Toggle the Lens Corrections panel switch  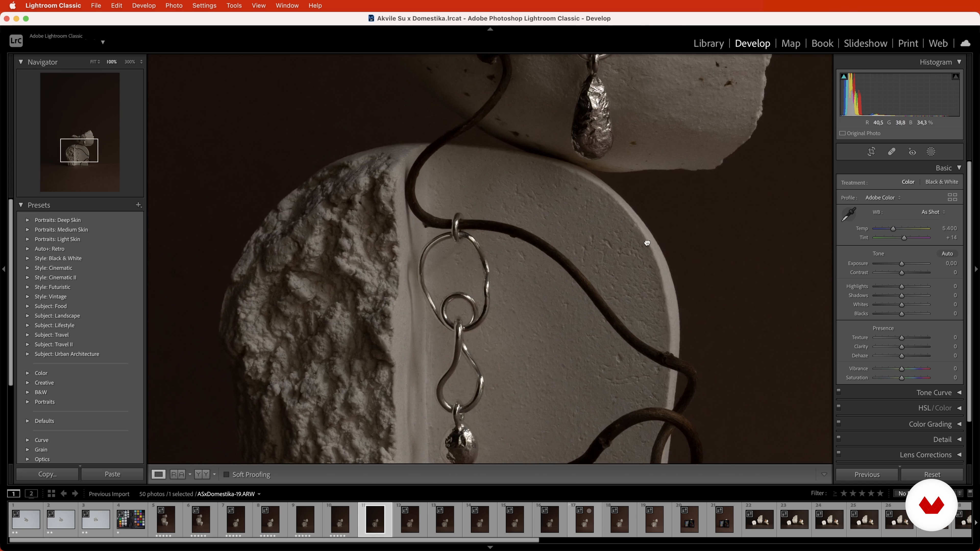point(839,453)
